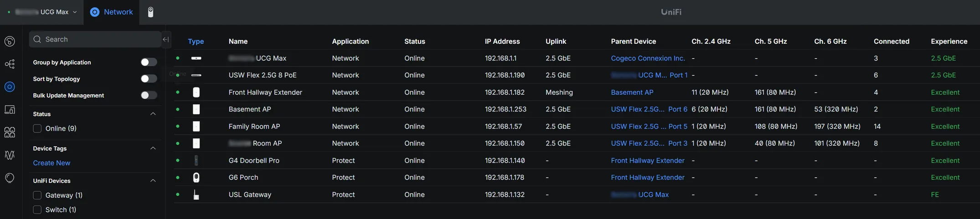Viewport: 980px width, 219px height.
Task: Select the G6 Porch device name
Action: (243, 178)
